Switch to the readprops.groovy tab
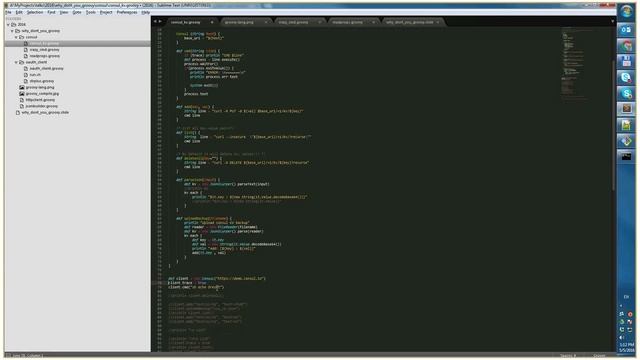 pyautogui.click(x=347, y=22)
